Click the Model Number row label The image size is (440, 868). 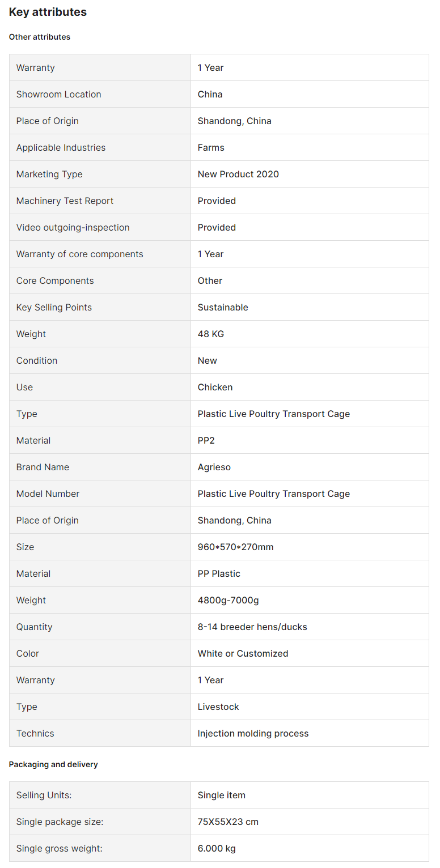tap(48, 493)
